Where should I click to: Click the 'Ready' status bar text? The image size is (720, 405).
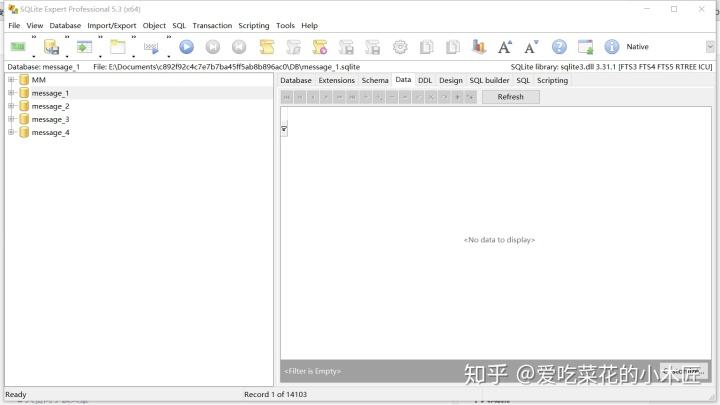click(16, 394)
